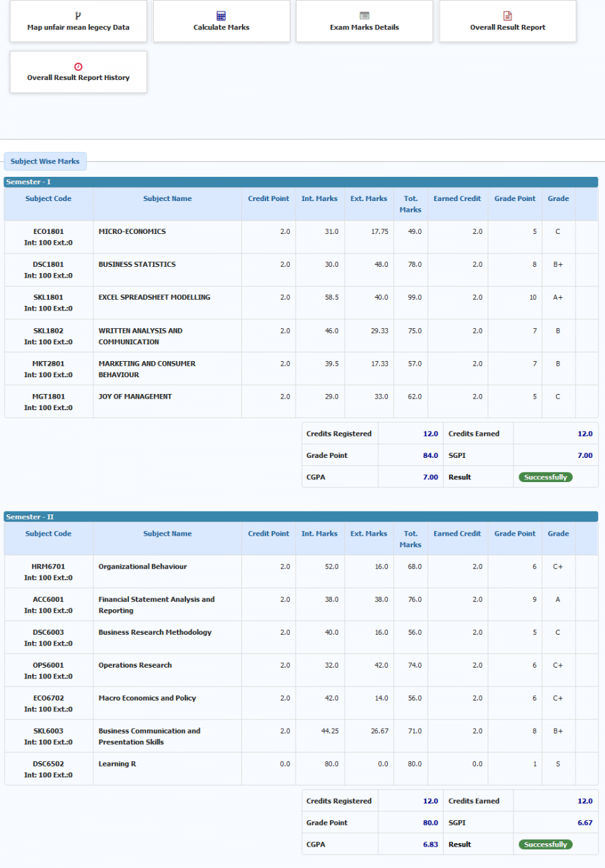Click the 44.25 internal marks value
The image size is (605, 868).
329,731
